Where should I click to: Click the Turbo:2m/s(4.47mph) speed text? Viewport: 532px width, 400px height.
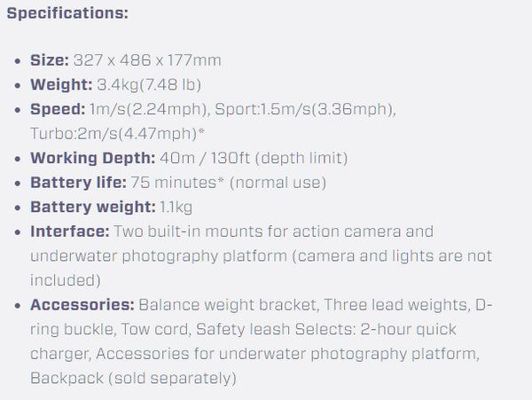[x=112, y=133]
